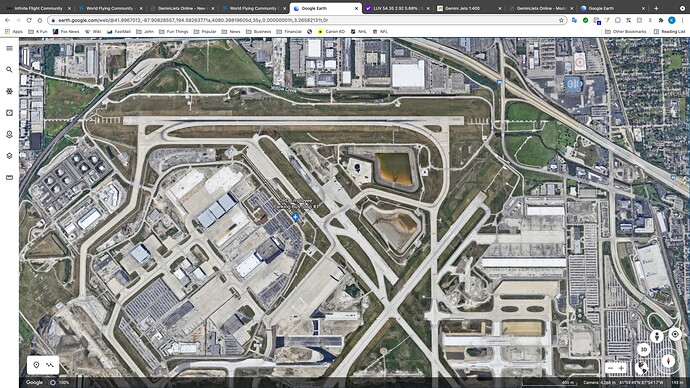690x388 pixels.
Task: Click the globe zoom-out view button
Action: click(x=642, y=367)
